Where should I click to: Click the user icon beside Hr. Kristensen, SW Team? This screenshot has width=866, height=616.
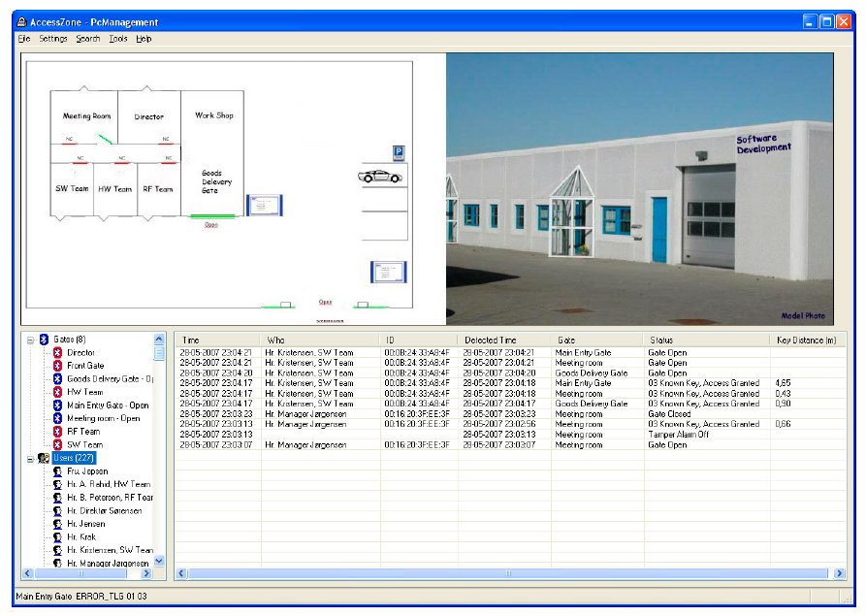click(57, 550)
